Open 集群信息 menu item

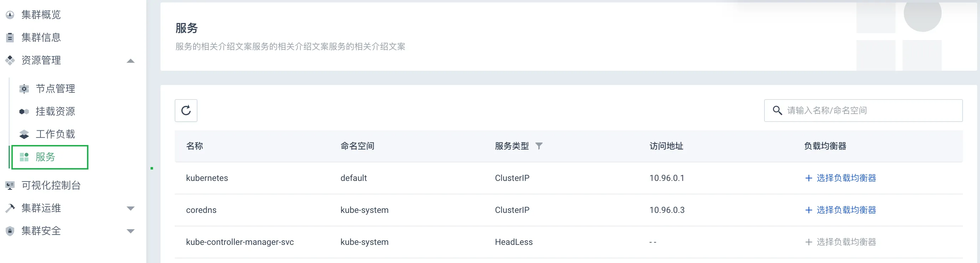click(x=41, y=37)
